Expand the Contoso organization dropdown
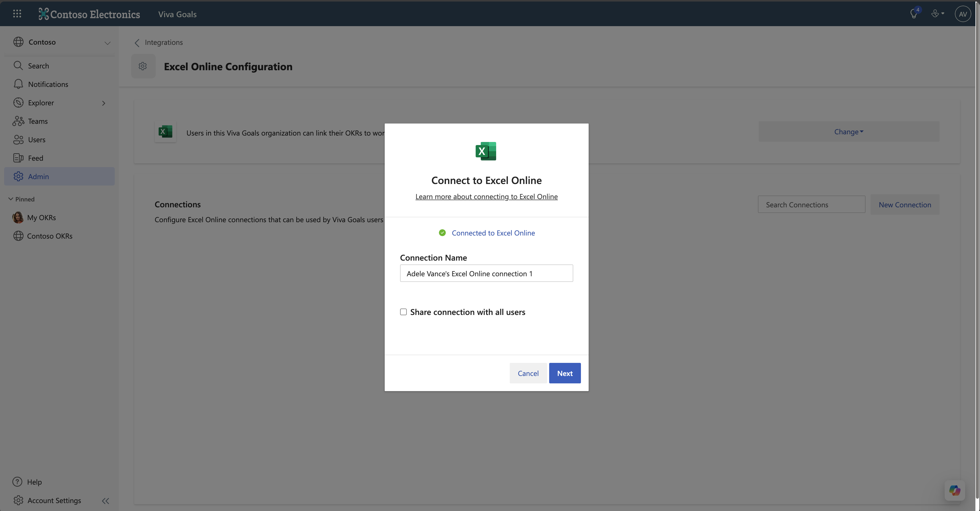 (107, 43)
